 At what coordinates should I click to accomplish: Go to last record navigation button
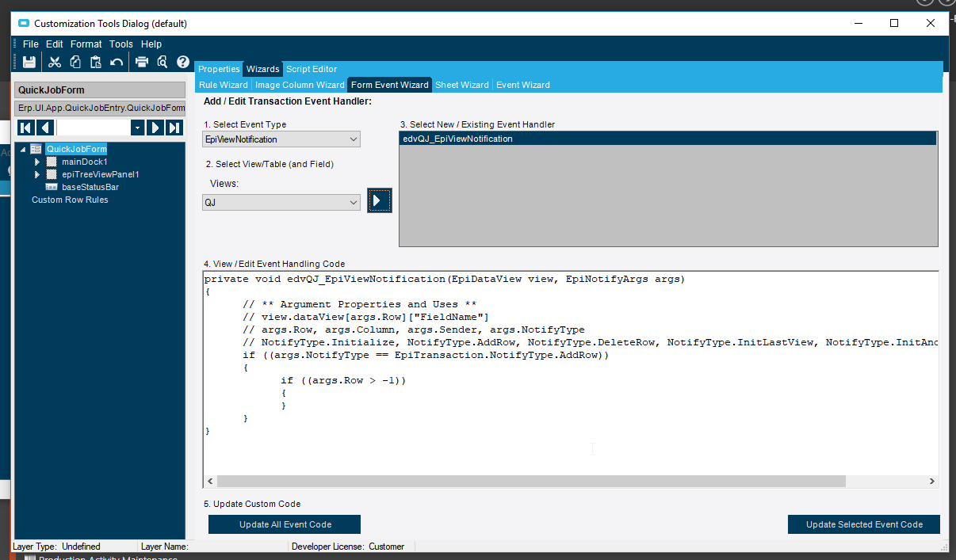[175, 128]
